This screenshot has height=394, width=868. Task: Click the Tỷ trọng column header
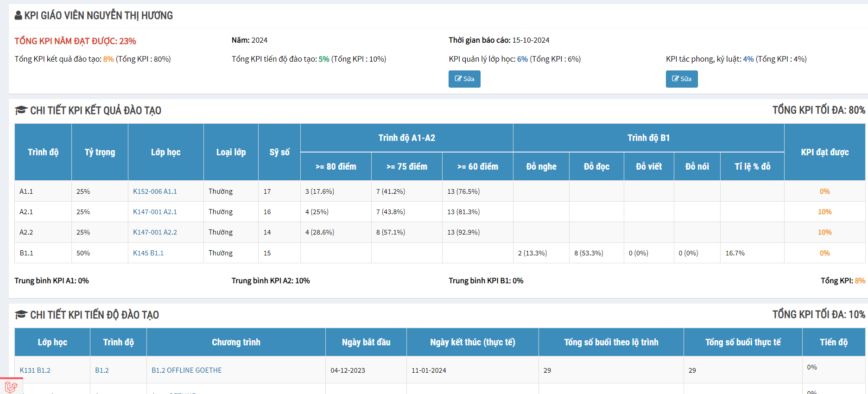coord(100,152)
